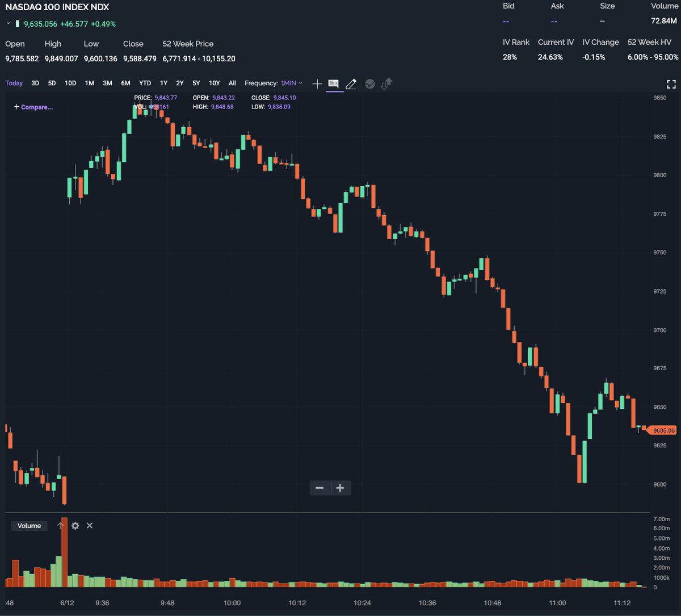This screenshot has height=616, width=681.
Task: Click the 6/12 date axis label
Action: [x=68, y=603]
